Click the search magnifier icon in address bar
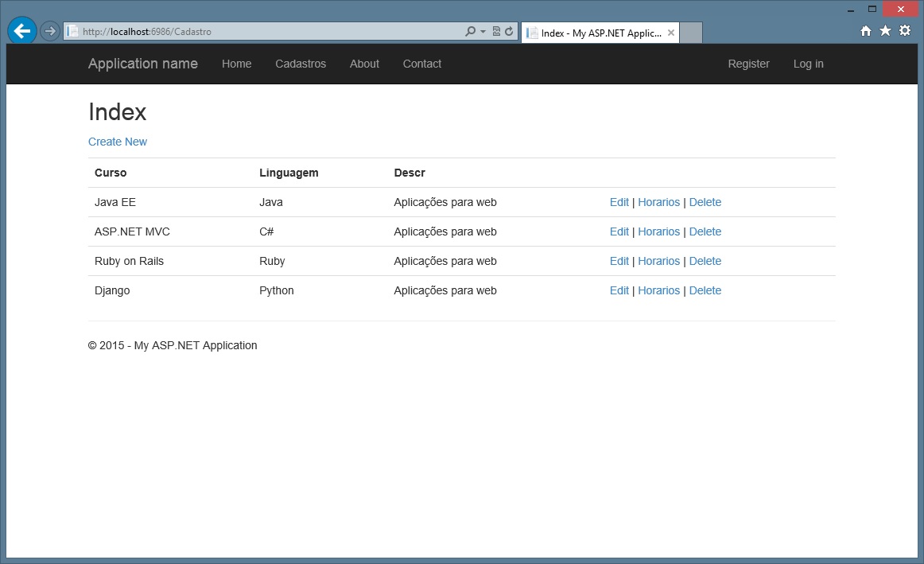The image size is (924, 564). [470, 32]
